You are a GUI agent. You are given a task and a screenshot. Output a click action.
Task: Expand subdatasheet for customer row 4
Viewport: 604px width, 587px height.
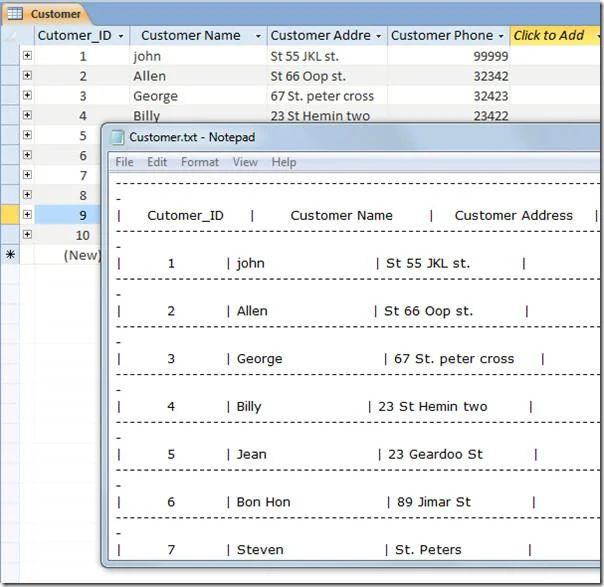tap(27, 115)
